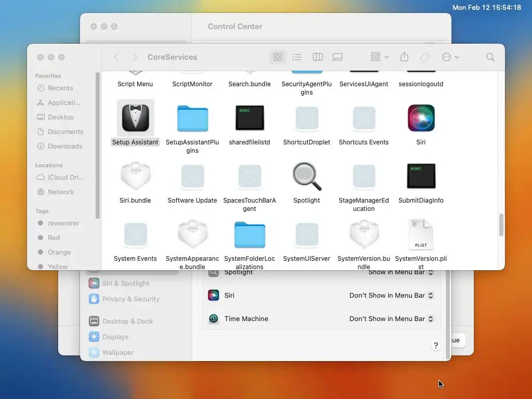Select the SystemVersion.bundle icon
Viewport: 532px width, 399px height.
coord(364,234)
